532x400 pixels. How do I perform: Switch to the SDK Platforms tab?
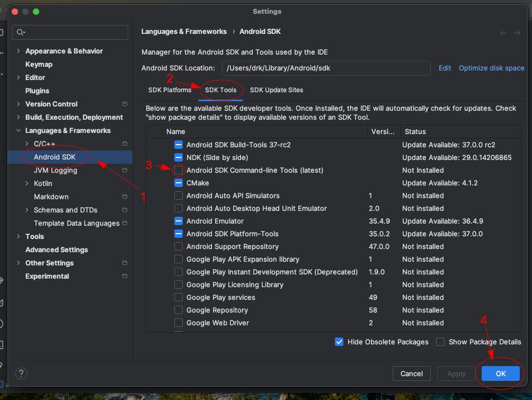171,90
